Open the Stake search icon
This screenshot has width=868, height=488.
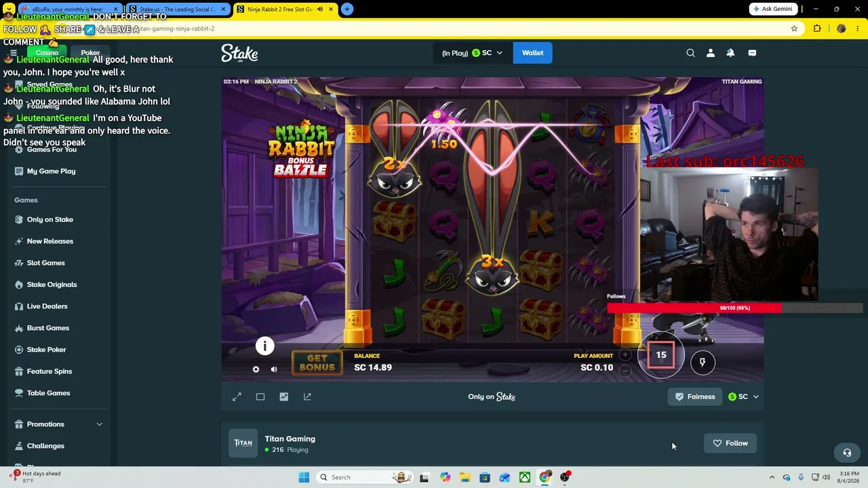(x=690, y=53)
